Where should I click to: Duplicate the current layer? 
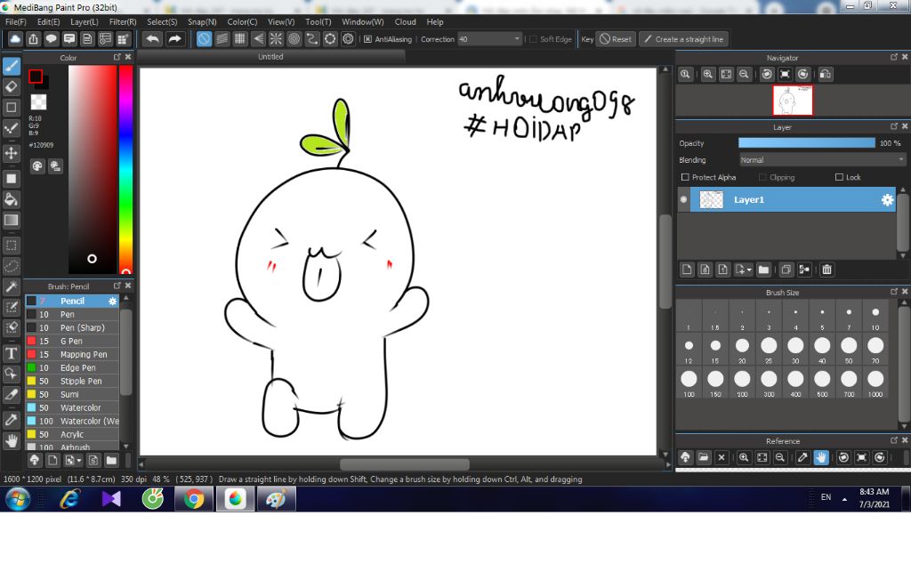786,270
